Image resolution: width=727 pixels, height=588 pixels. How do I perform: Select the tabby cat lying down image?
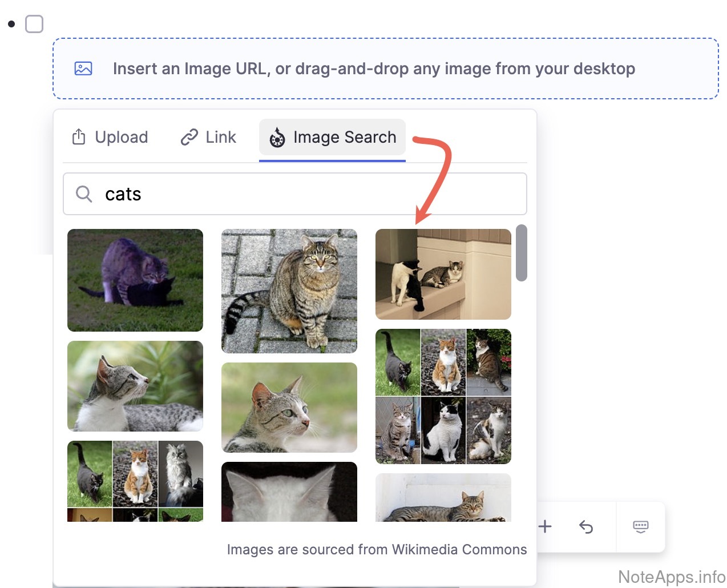click(x=443, y=497)
